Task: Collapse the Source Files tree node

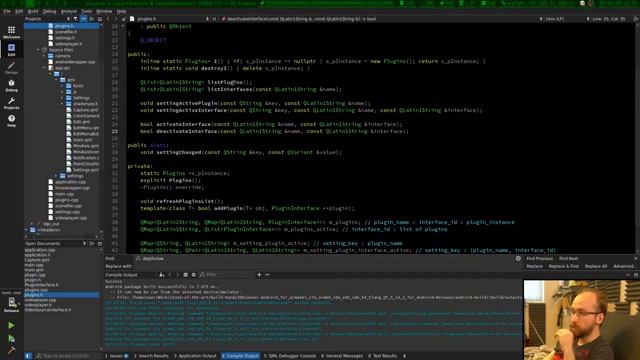Action: [x=38, y=50]
